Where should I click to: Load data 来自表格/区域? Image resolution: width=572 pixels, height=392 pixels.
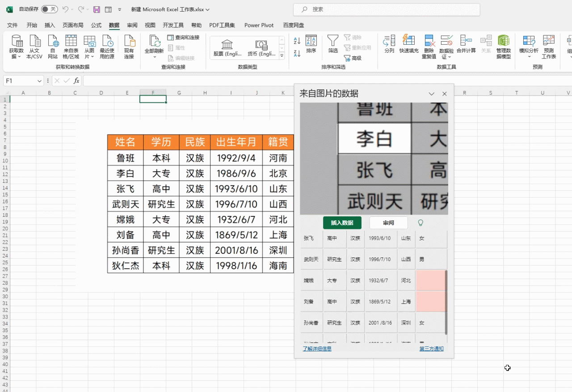point(71,47)
